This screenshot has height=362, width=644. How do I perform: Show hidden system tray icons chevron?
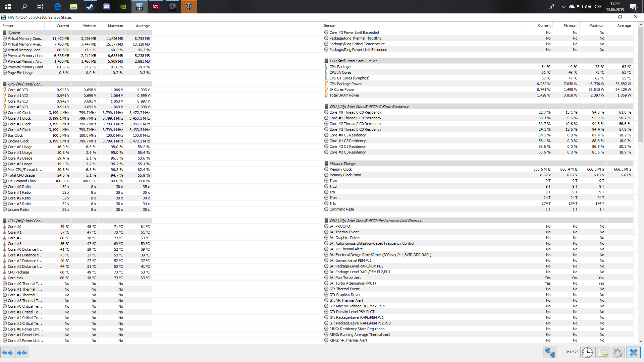(x=563, y=7)
